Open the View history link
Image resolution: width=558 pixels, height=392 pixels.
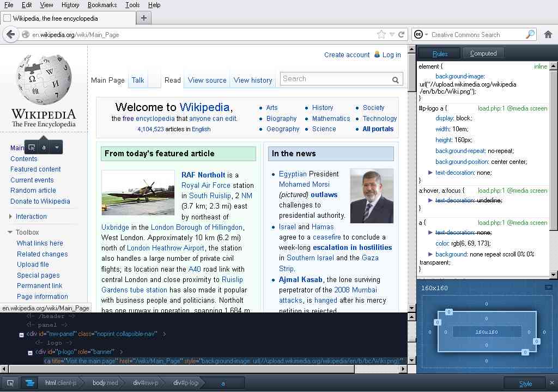coord(253,81)
